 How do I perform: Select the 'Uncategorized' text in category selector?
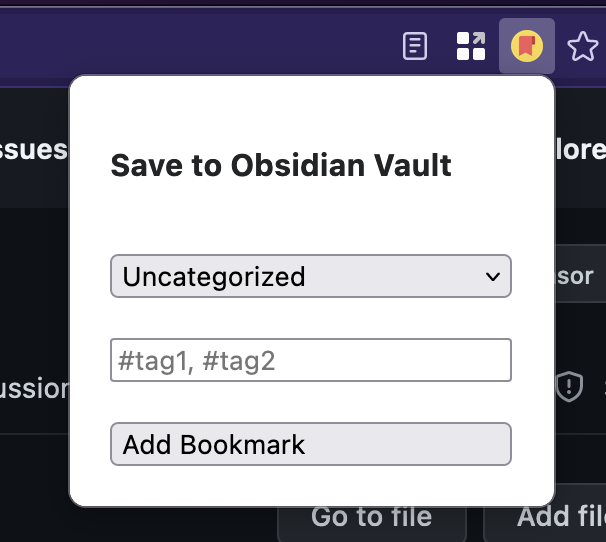214,277
